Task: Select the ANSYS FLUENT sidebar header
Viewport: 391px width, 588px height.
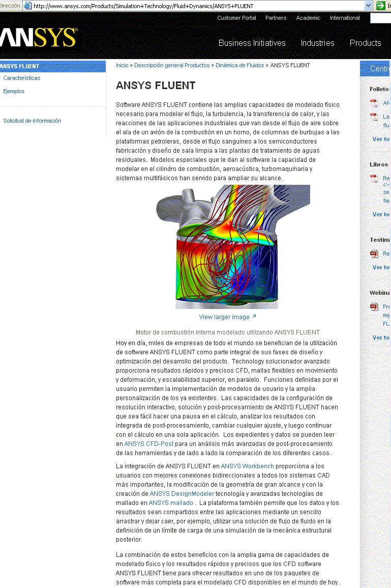Action: [x=53, y=66]
